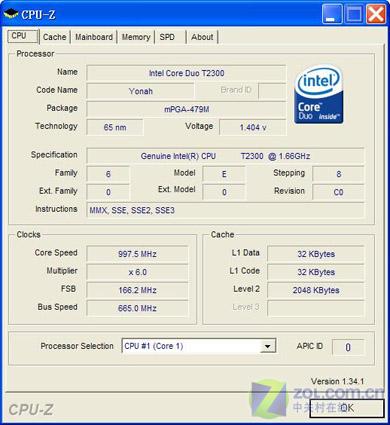Click the Instructions field MMX, SSE, SSE2, SSE3
Image resolution: width=390 pixels, height=425 pixels.
pos(225,210)
